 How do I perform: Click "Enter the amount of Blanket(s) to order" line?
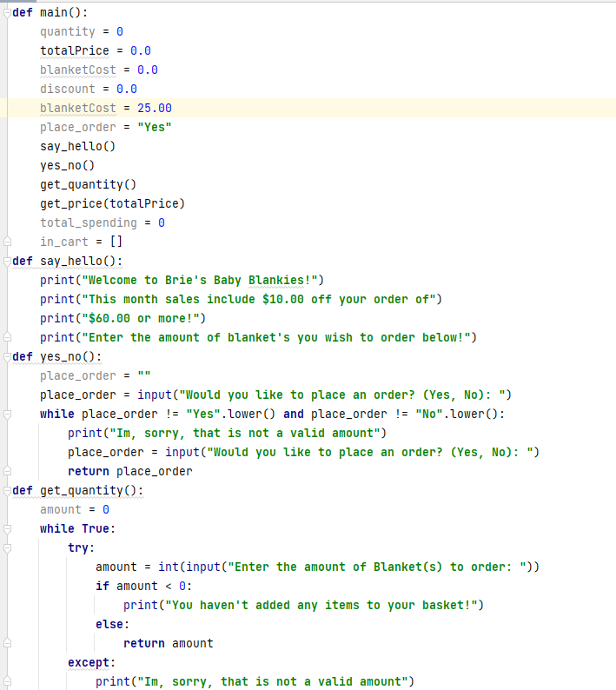click(318, 567)
